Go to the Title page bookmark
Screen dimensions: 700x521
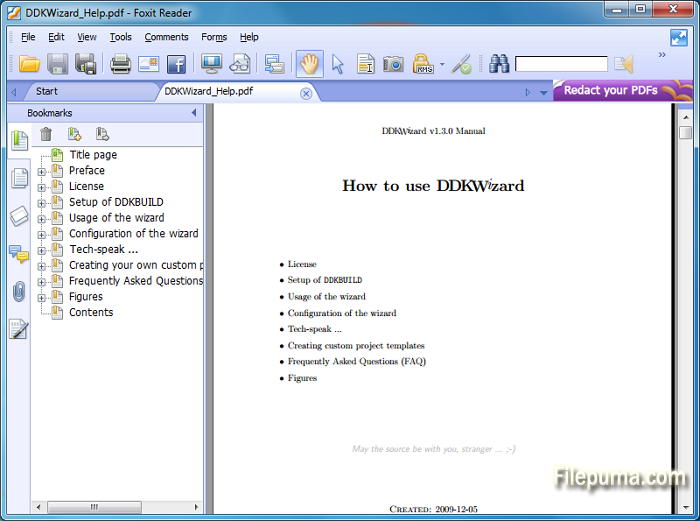93,155
